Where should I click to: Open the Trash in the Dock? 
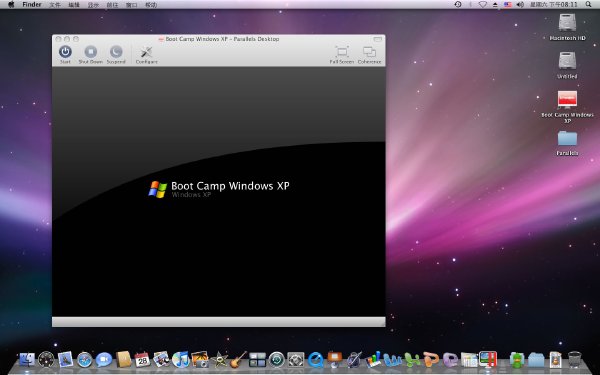[574, 359]
